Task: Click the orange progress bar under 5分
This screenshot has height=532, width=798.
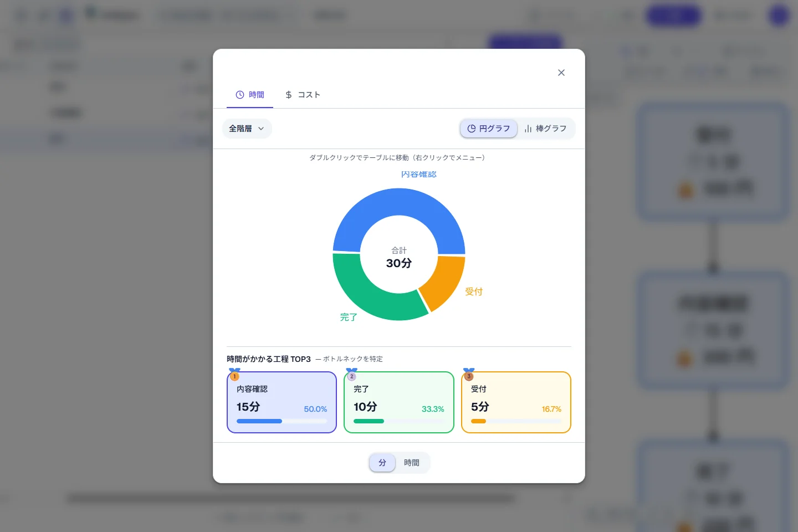Action: pyautogui.click(x=478, y=421)
